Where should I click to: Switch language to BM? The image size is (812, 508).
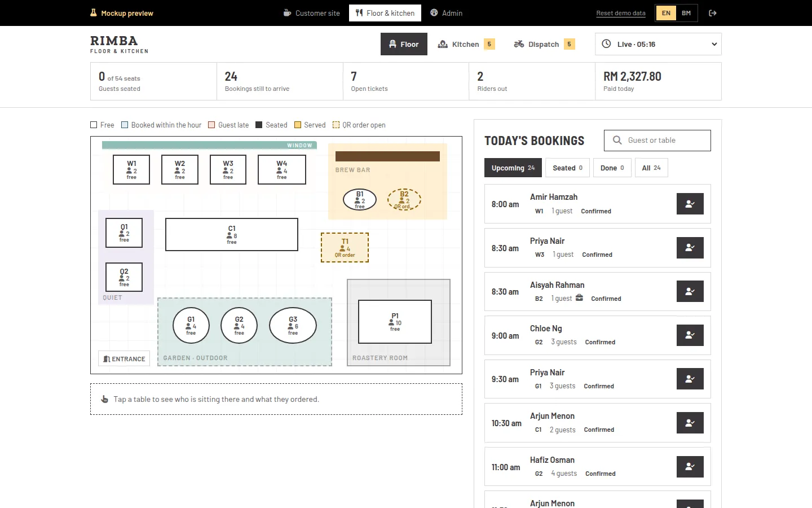[686, 13]
